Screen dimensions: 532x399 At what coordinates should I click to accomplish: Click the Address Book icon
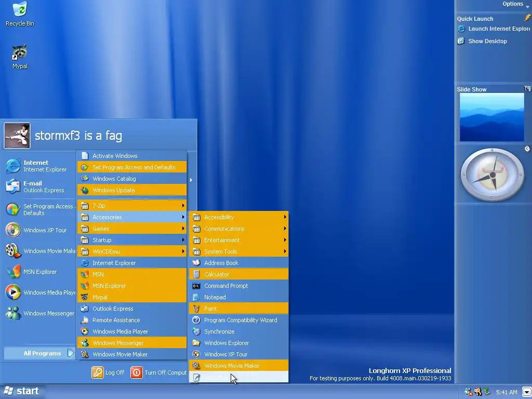pyautogui.click(x=196, y=262)
